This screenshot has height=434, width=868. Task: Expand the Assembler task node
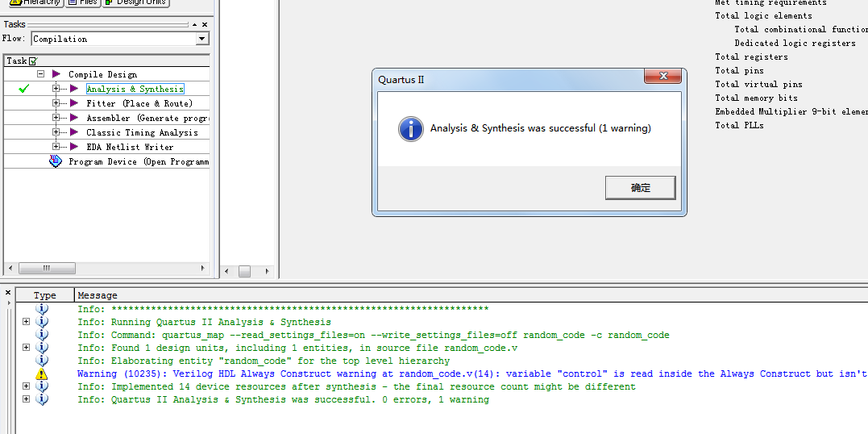tap(56, 118)
